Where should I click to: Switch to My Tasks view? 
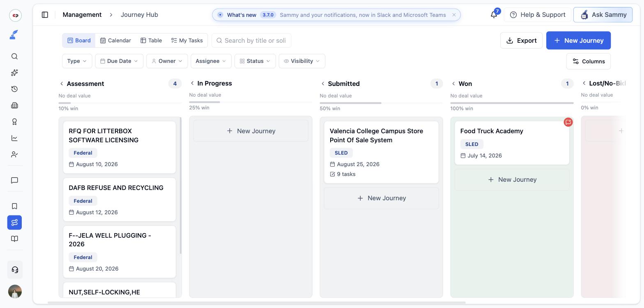coord(187,40)
